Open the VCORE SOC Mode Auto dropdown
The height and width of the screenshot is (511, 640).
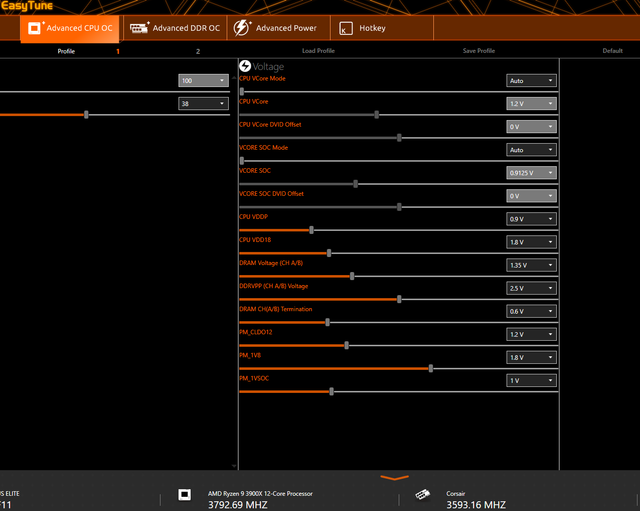[531, 150]
